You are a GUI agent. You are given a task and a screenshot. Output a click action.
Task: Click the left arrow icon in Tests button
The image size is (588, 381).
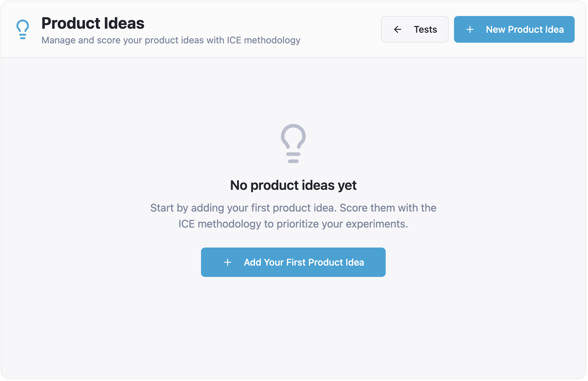[398, 29]
